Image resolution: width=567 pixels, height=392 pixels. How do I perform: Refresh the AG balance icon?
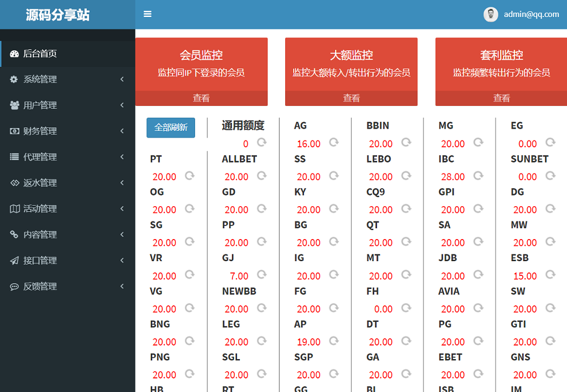coord(334,142)
